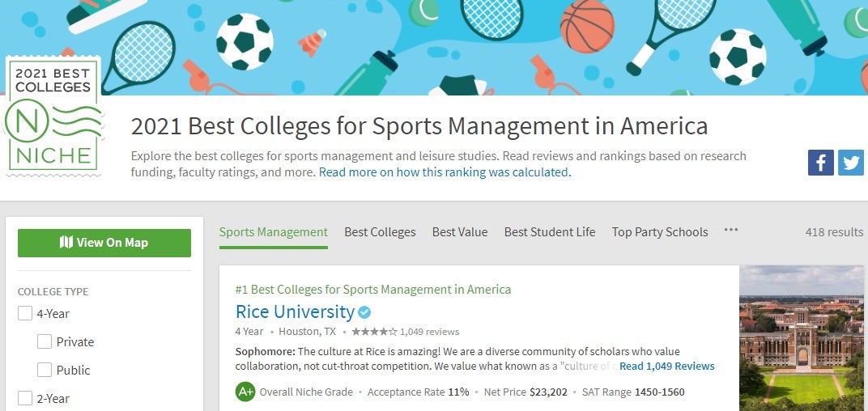Tick the Public checkbox
The height and width of the screenshot is (411, 868).
[45, 370]
